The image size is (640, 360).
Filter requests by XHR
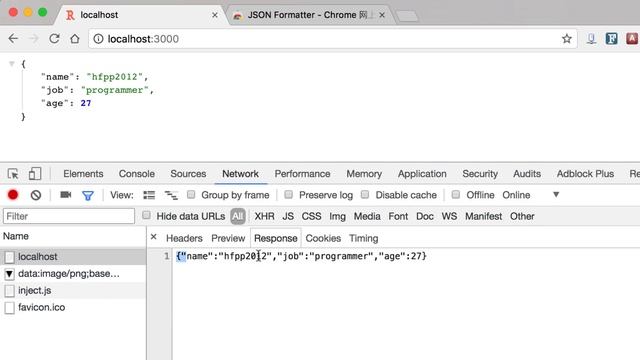[264, 216]
